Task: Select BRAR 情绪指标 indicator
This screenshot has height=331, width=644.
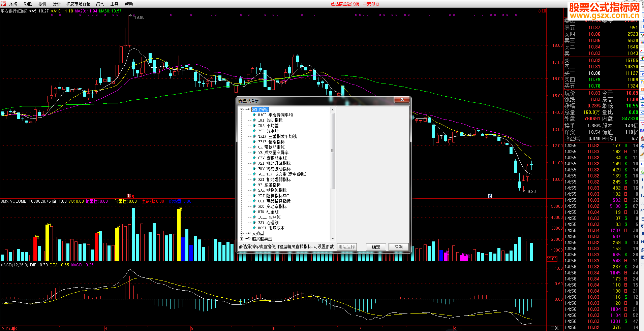Action: [x=271, y=142]
